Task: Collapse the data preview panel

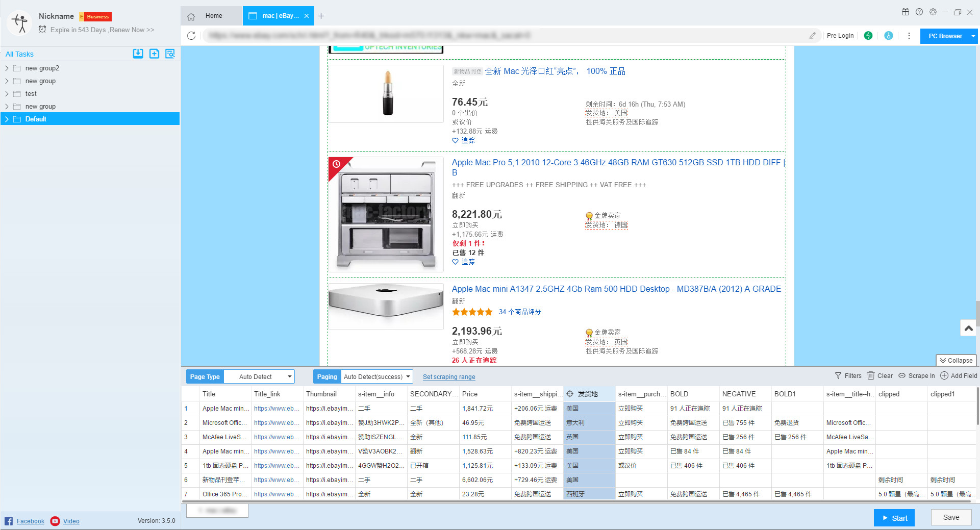Action: pyautogui.click(x=956, y=360)
